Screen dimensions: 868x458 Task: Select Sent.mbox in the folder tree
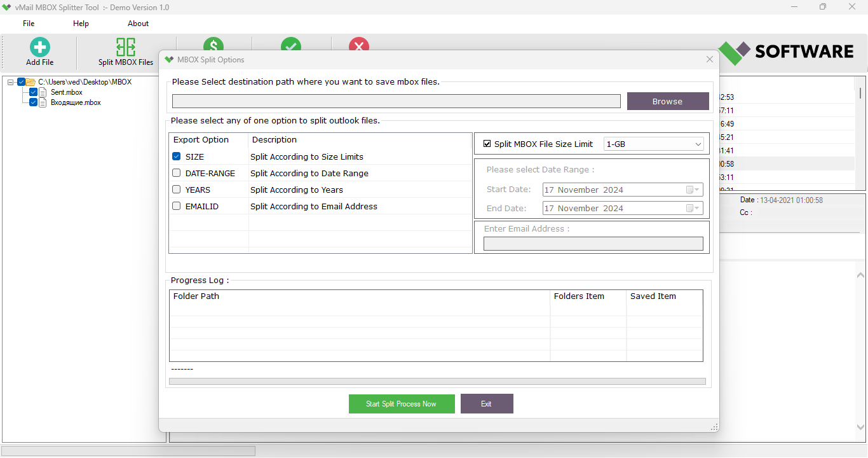(67, 92)
